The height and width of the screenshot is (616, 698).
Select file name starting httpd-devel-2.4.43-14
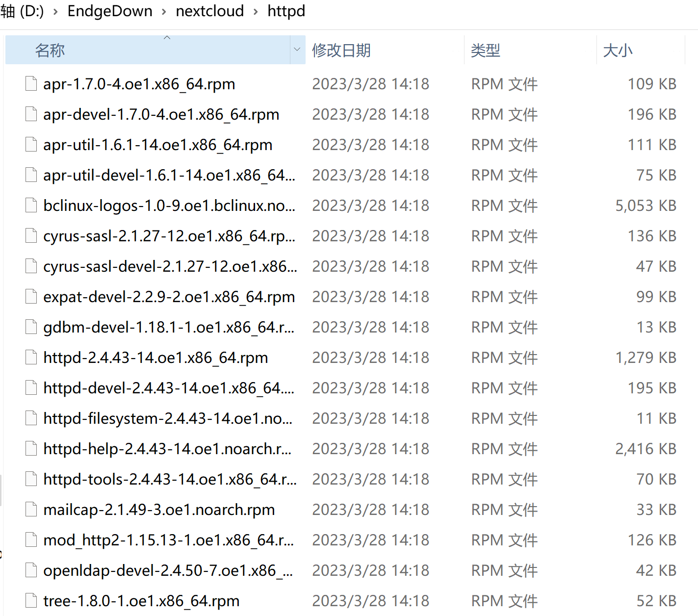pyautogui.click(x=169, y=388)
